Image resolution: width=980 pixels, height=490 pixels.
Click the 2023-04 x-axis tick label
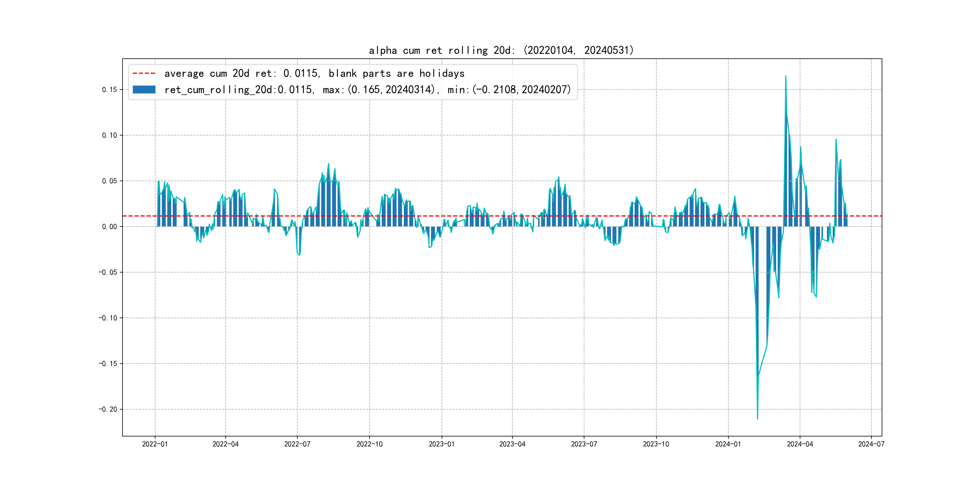click(512, 444)
